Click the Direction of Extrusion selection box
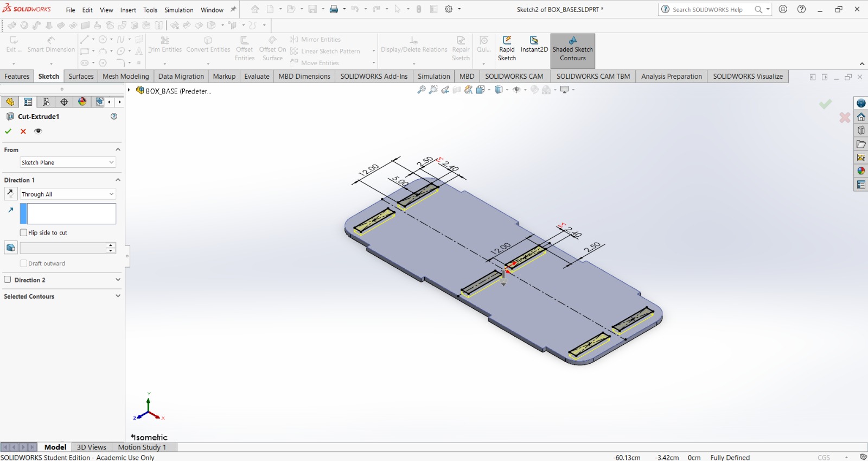868x461 pixels. (x=71, y=213)
